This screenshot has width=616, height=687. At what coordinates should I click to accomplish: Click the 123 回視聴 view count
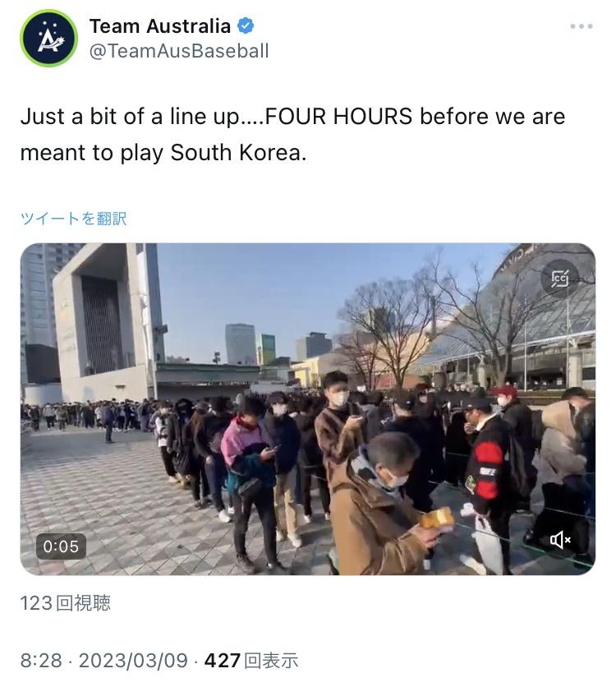click(65, 603)
